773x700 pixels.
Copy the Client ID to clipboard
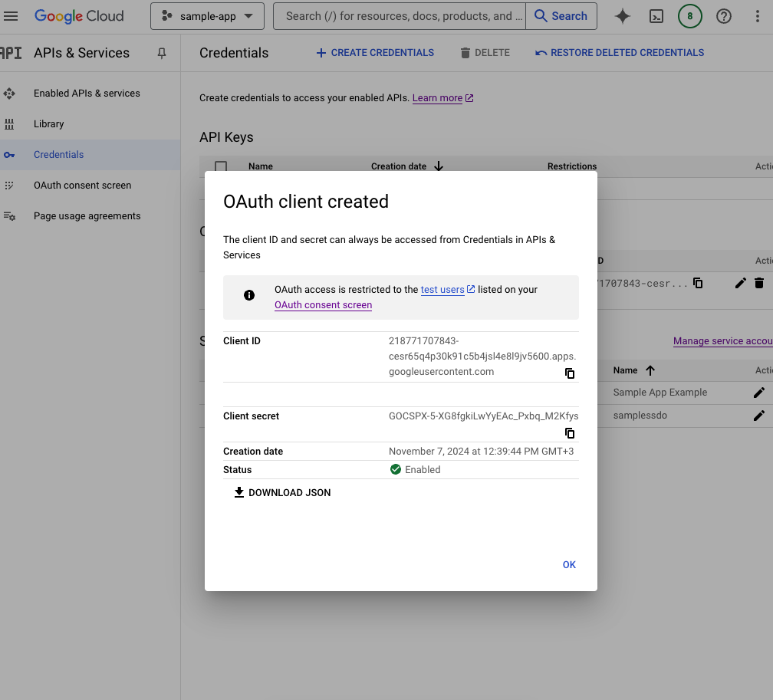point(570,373)
